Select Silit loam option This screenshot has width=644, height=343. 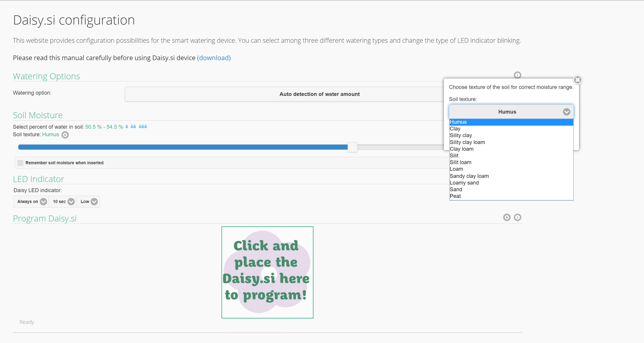pos(511,162)
